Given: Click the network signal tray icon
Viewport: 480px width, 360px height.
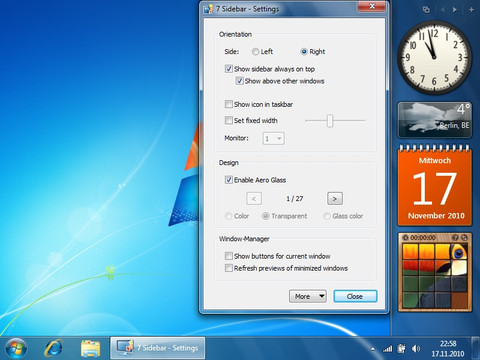Looking at the screenshot, I should (387, 349).
